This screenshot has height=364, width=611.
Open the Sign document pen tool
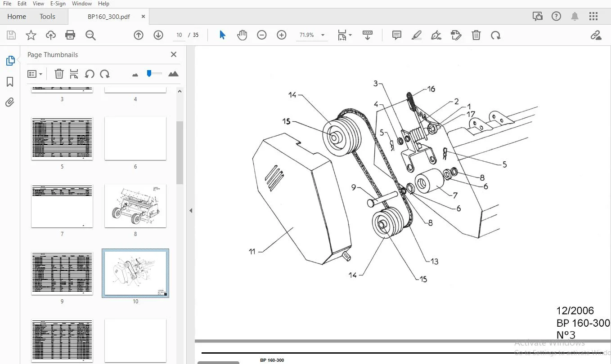tap(436, 35)
